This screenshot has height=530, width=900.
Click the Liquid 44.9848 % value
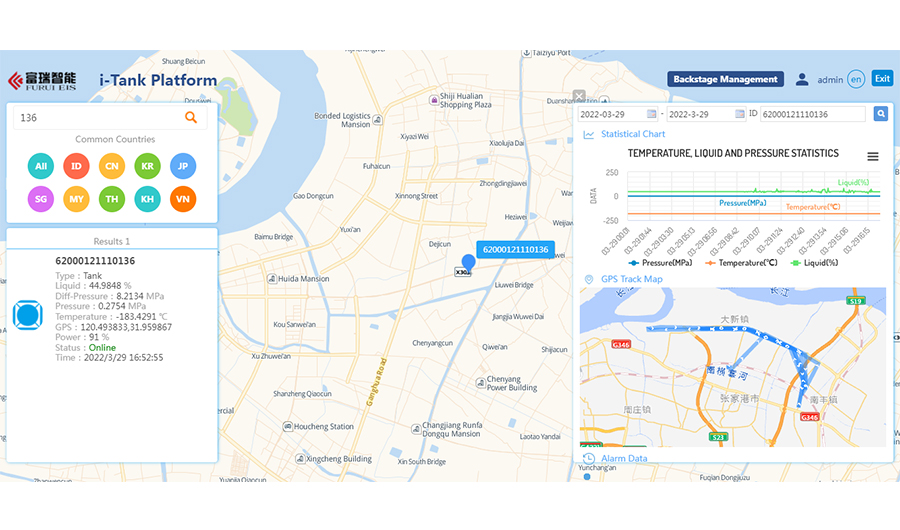coord(110,285)
